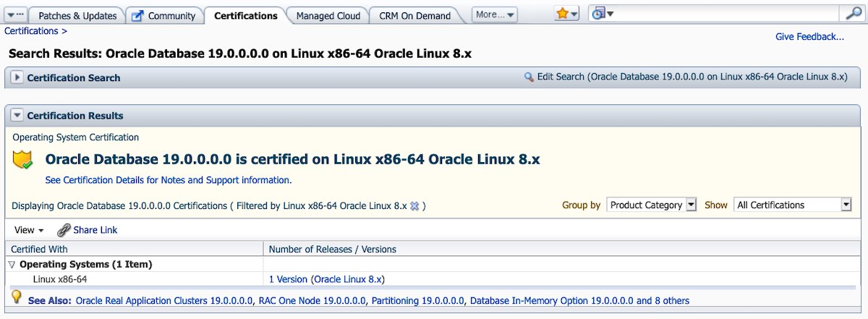The height and width of the screenshot is (319, 868).
Task: Click the certified shield checkmark icon
Action: pyautogui.click(x=23, y=160)
